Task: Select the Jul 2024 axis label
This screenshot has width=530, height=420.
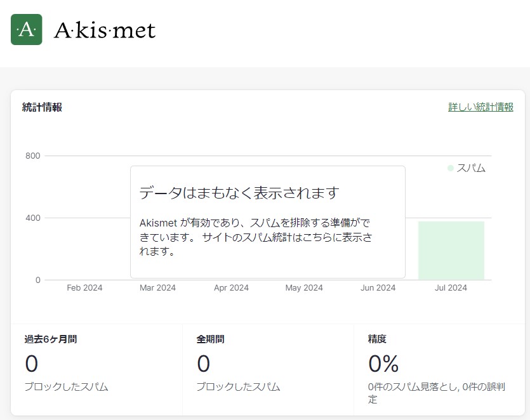Action: pos(451,288)
